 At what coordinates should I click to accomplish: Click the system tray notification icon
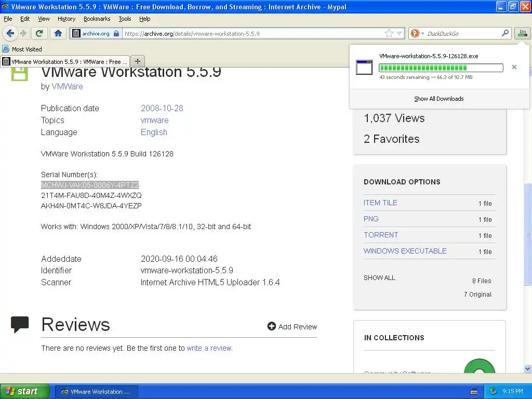493,391
